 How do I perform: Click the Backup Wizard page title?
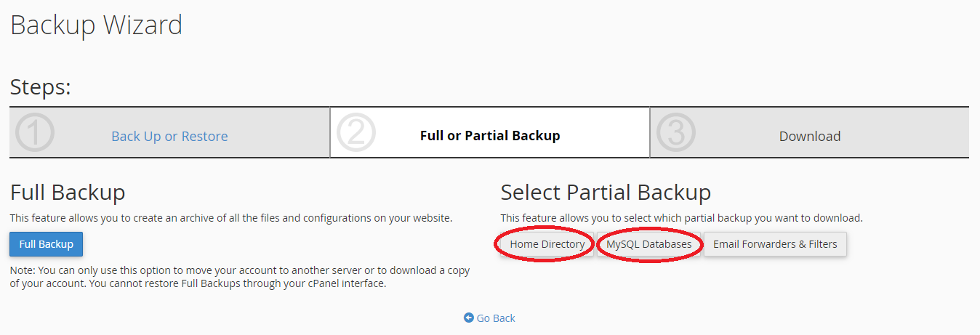point(96,25)
